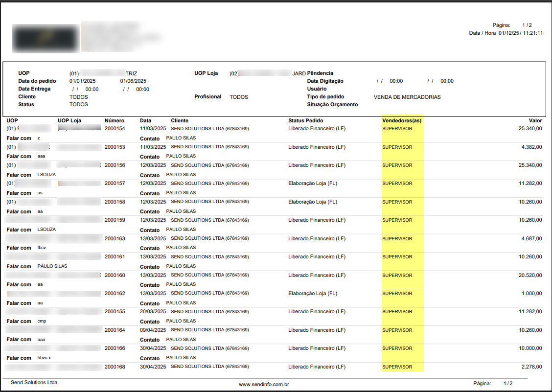Screen dimensions: 552x392
Task: Click the date 20/03/2025 for order 2000155
Action: [153, 312]
